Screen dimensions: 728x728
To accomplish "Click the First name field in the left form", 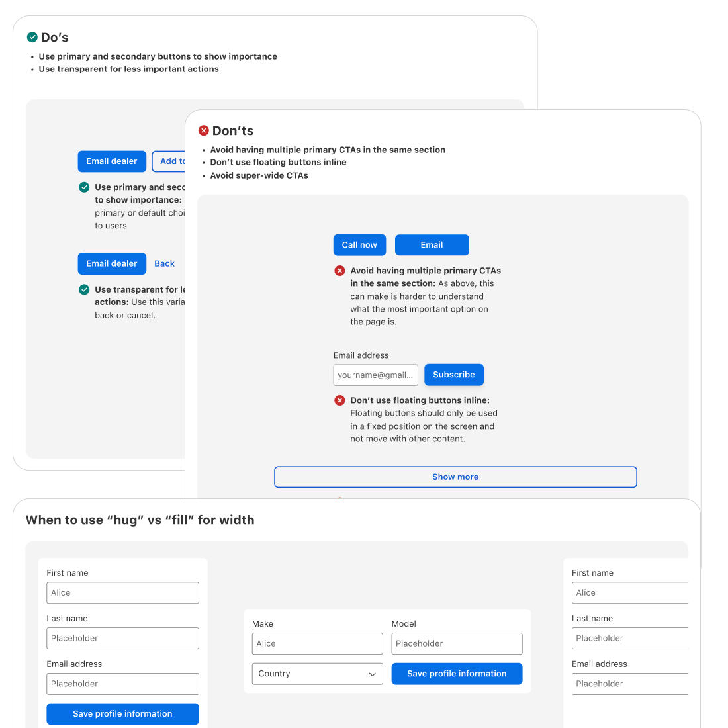I will pos(122,593).
